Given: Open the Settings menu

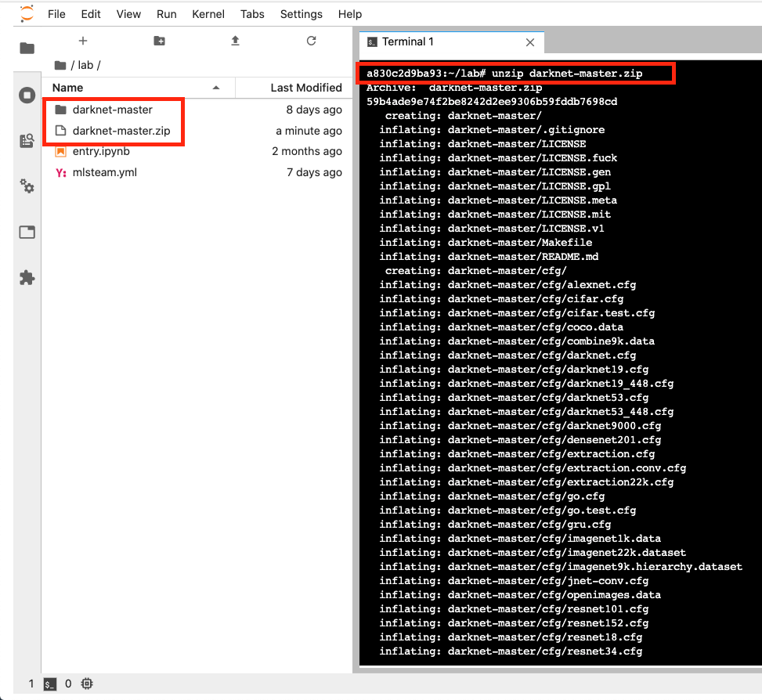Looking at the screenshot, I should tap(302, 14).
